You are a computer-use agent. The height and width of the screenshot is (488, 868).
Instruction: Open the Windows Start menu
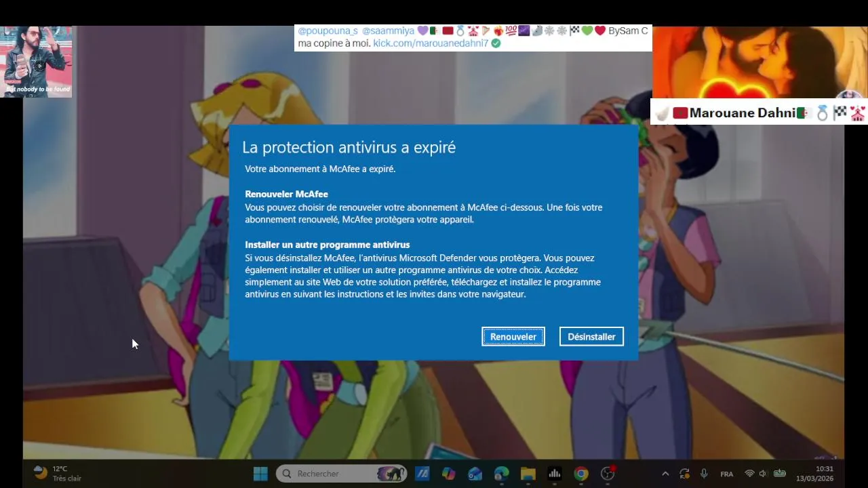tap(260, 474)
